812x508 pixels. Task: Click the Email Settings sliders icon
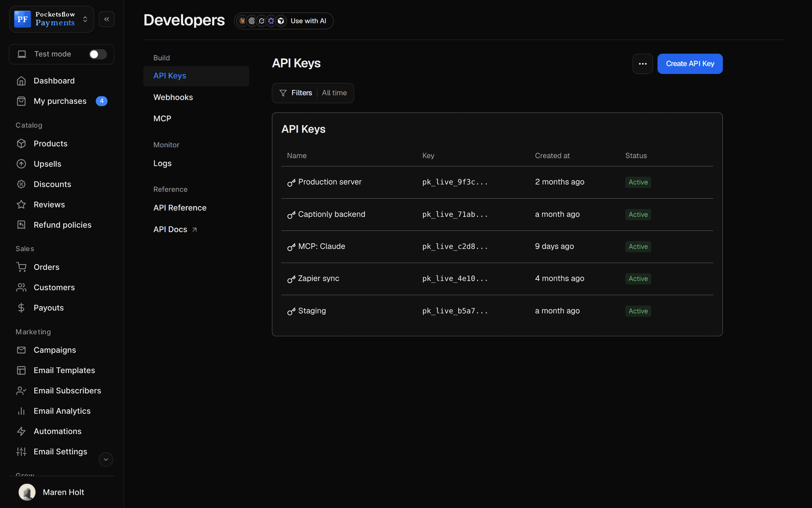(21, 452)
